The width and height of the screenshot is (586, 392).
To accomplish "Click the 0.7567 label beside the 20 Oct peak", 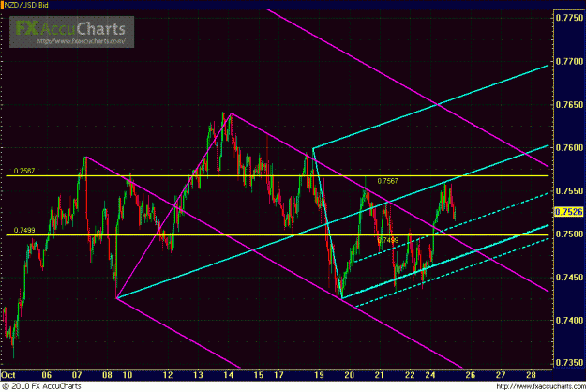I will point(387,181).
